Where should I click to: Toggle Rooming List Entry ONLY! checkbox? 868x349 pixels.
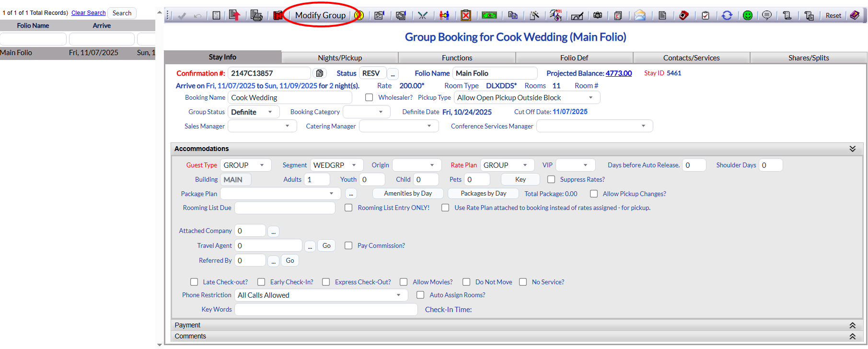tap(348, 208)
